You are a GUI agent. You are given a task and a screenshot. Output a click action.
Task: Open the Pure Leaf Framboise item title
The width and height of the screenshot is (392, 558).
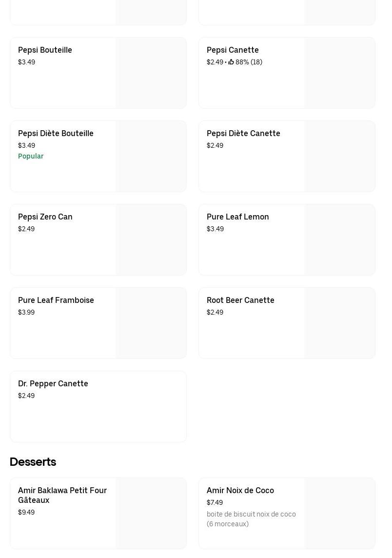pos(56,300)
